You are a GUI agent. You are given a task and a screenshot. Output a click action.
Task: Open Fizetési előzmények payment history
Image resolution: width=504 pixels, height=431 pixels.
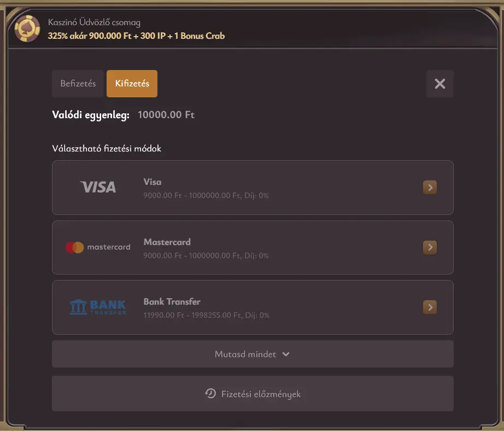coord(261,394)
